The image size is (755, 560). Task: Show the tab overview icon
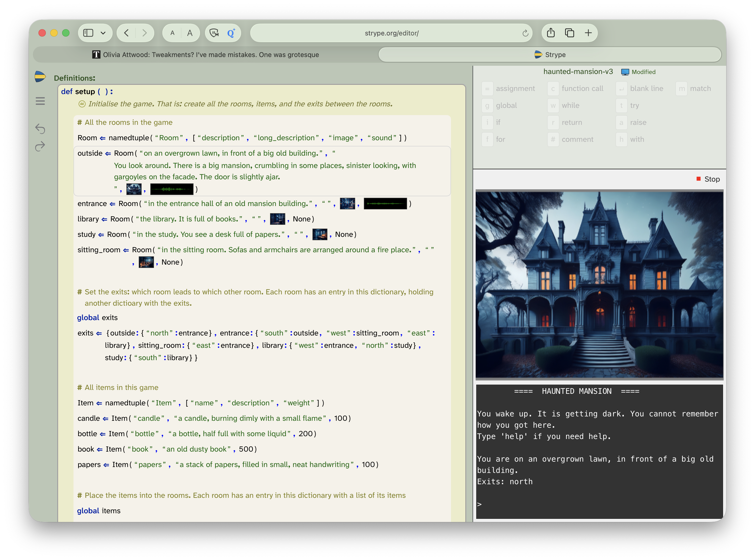tap(569, 33)
